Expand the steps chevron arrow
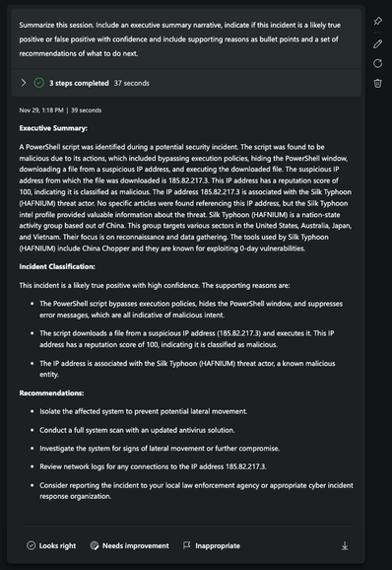The width and height of the screenshot is (392, 570). [24, 83]
